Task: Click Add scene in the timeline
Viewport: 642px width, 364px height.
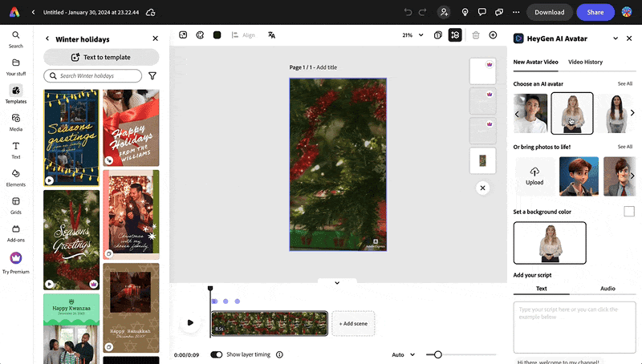Action: 353,323
